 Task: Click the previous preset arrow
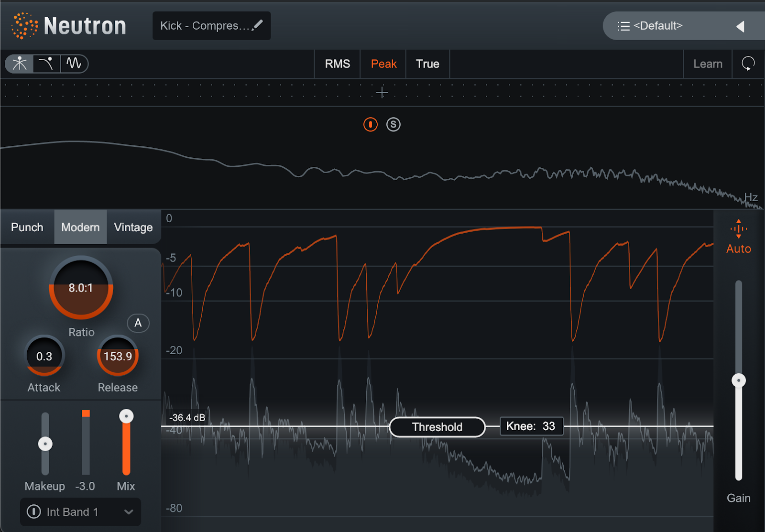tap(741, 26)
